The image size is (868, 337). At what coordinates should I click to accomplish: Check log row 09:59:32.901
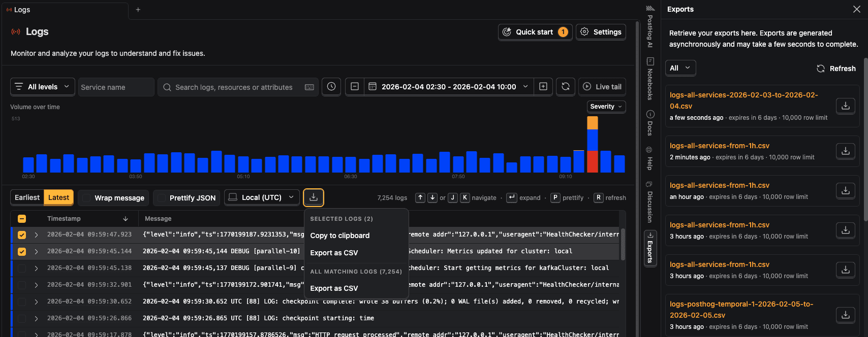click(x=22, y=285)
